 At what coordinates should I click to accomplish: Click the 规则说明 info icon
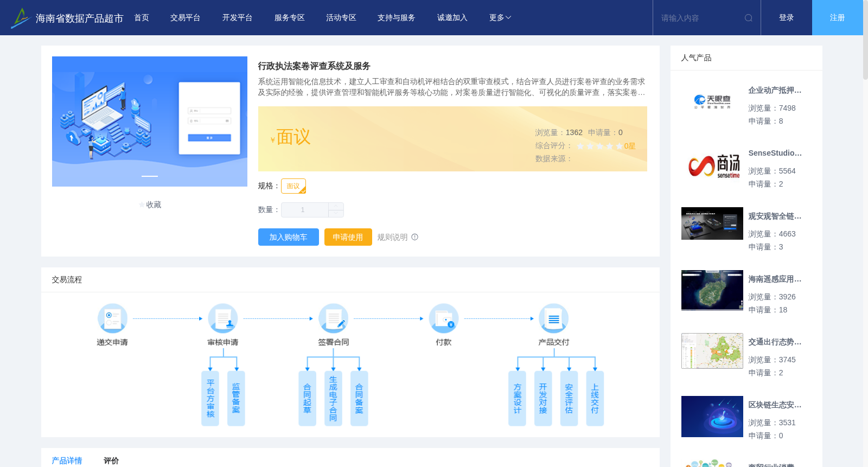coord(415,237)
